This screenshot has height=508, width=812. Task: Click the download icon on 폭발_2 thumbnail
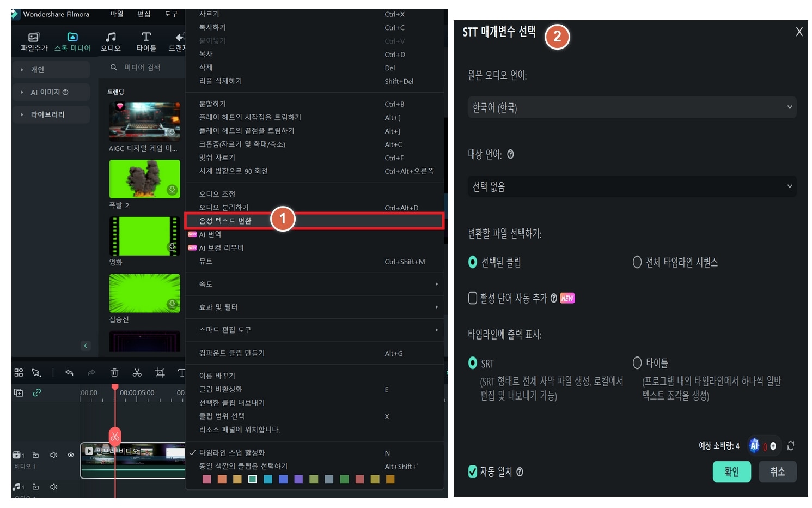click(x=172, y=190)
